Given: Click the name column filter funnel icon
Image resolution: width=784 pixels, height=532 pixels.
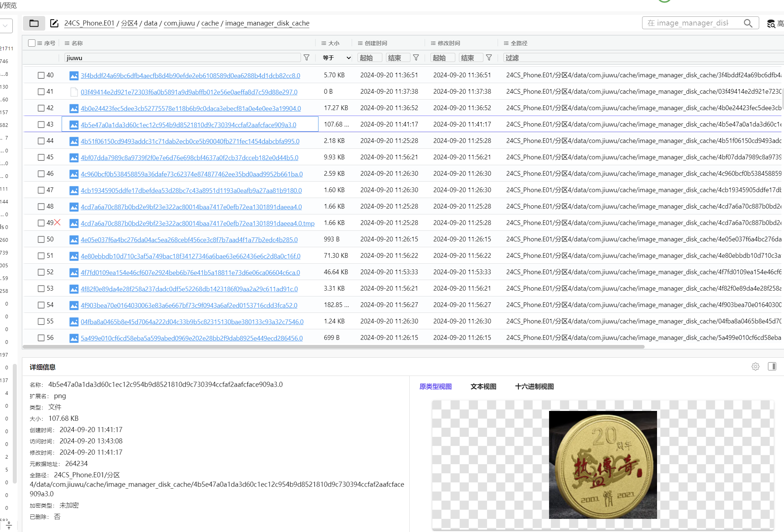Looking at the screenshot, I should coord(306,58).
